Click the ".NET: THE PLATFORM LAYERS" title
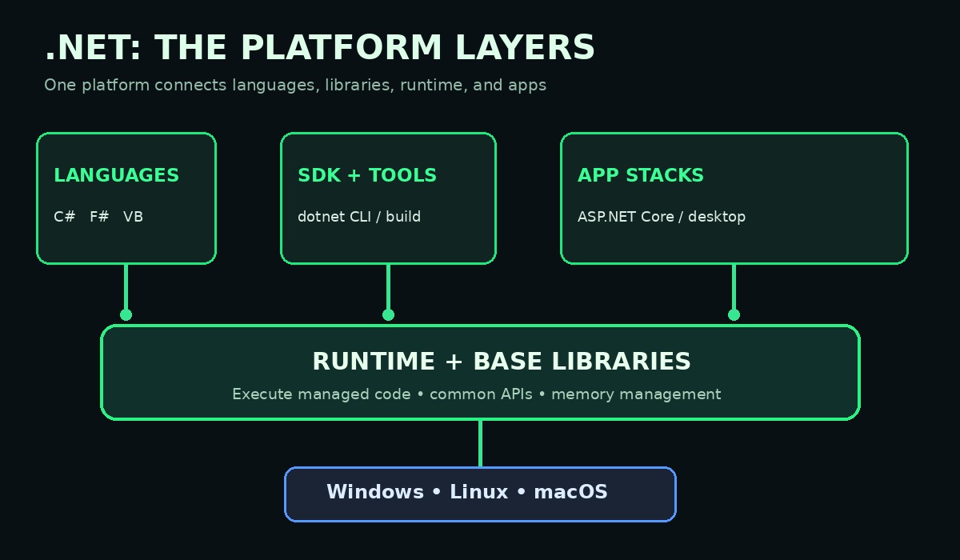Viewport: 960px width, 560px height. point(320,48)
